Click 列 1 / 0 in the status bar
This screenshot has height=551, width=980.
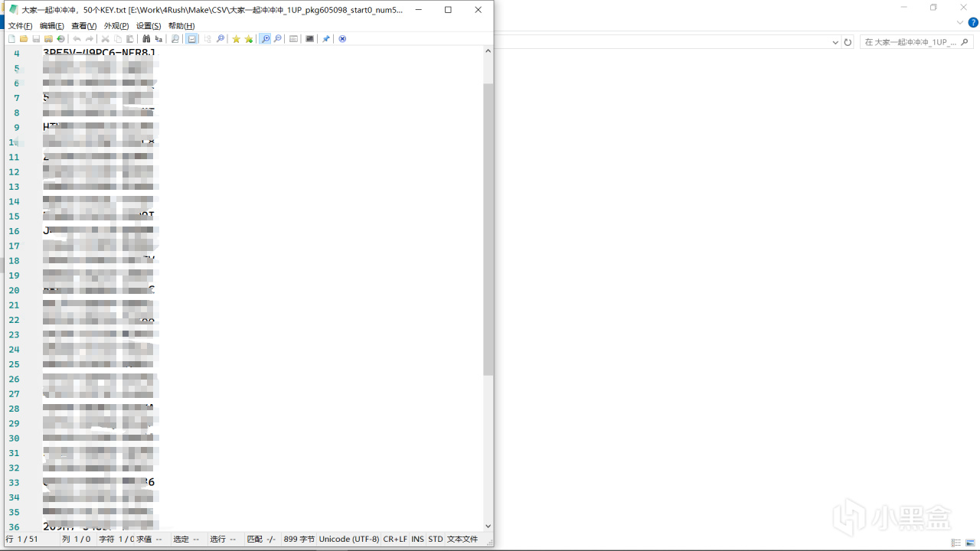[77, 540]
